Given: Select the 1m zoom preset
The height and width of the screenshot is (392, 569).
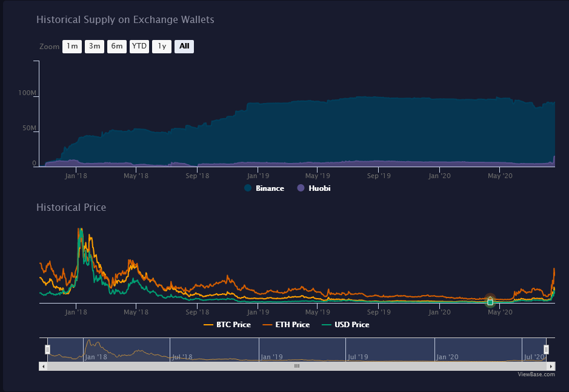Looking at the screenshot, I should [x=72, y=46].
